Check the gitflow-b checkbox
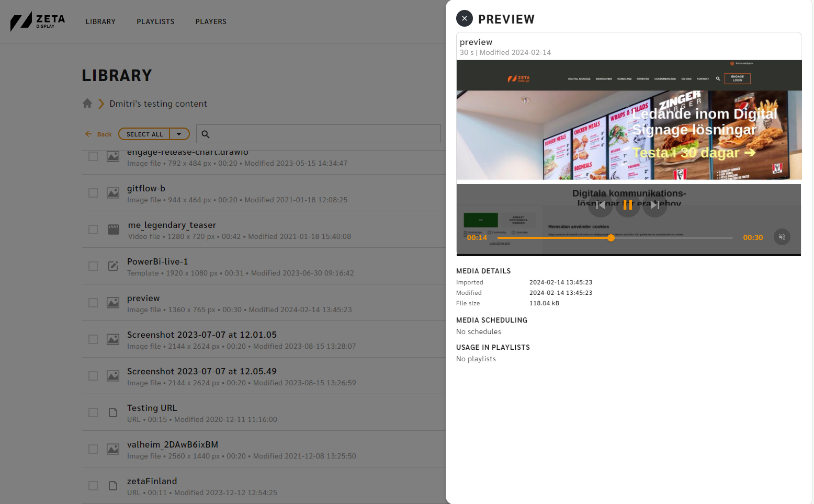This screenshot has width=814, height=504. (93, 193)
